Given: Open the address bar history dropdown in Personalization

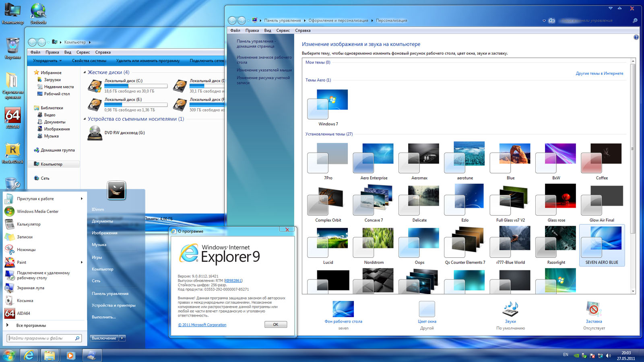Looking at the screenshot, I should click(x=544, y=21).
